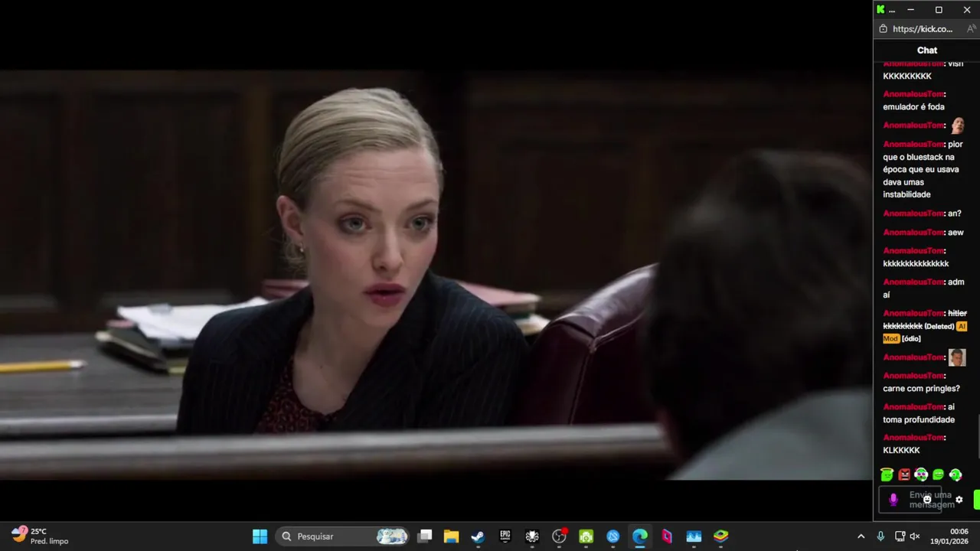Pick the green headphones purple-eyes emote
Screen dimensions: 980x551
click(921, 474)
